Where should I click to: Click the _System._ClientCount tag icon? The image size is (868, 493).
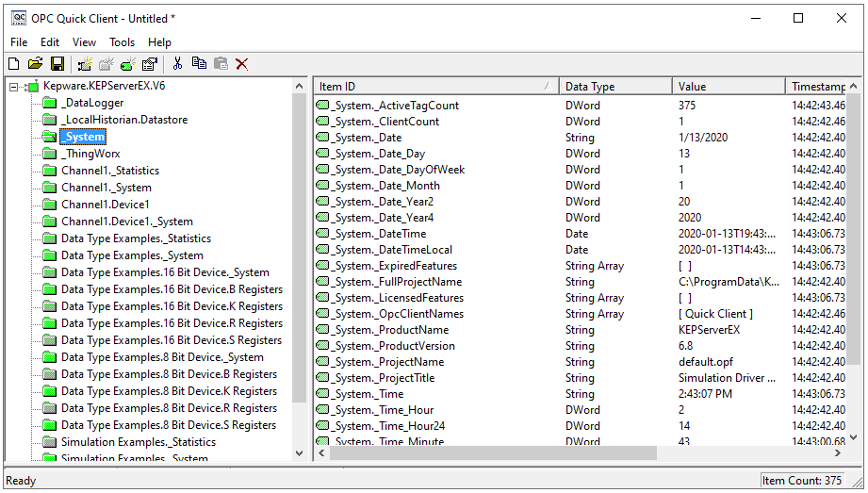322,122
